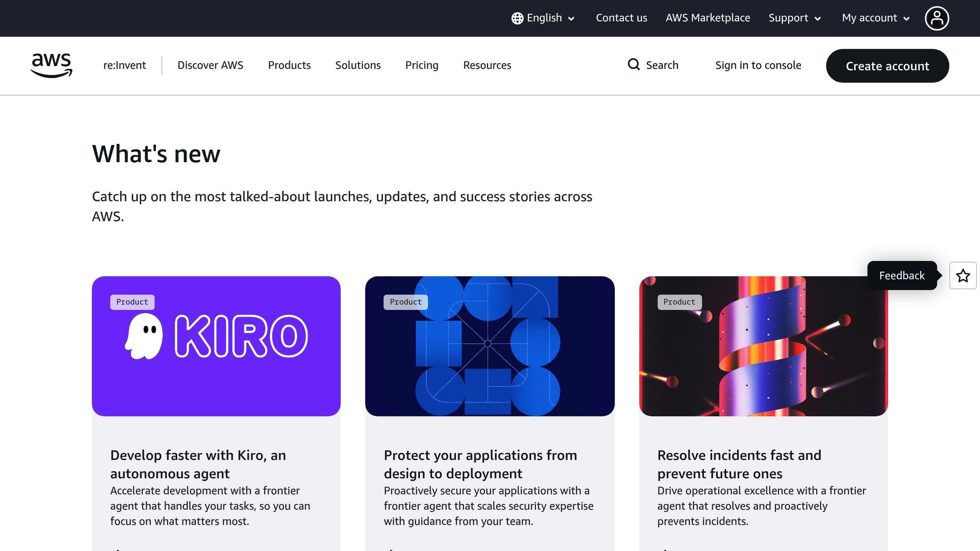Click the magnifying glass search icon

[x=634, y=65]
